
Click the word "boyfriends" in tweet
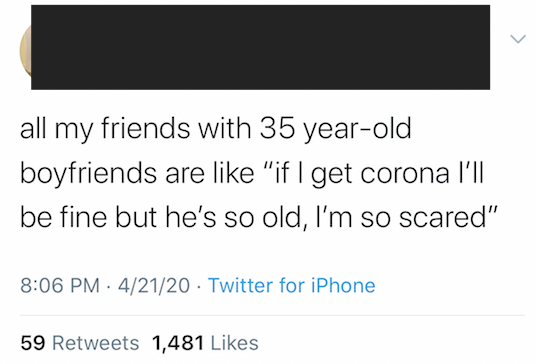click(x=90, y=174)
